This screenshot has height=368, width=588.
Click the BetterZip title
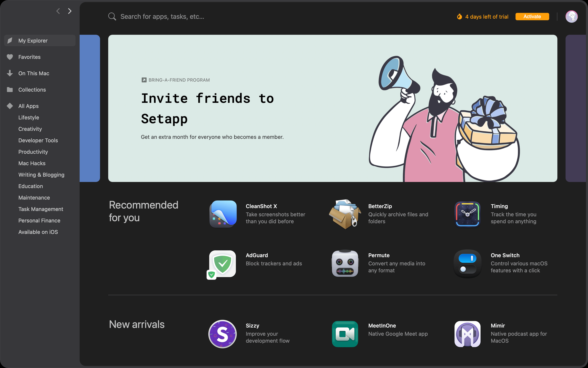[380, 206]
